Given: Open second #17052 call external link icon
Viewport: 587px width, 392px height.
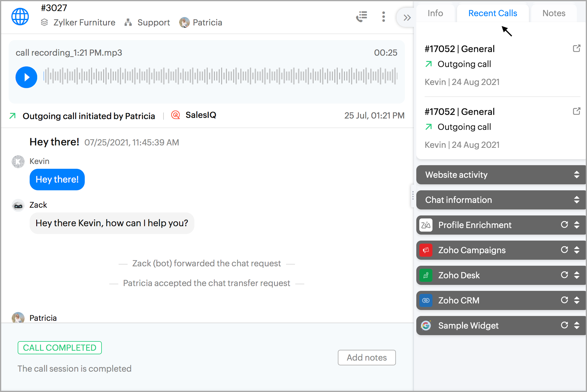Looking at the screenshot, I should click(x=577, y=111).
